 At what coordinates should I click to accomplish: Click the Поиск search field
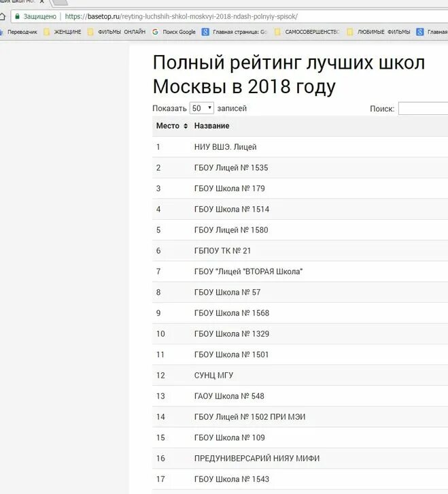tap(423, 108)
